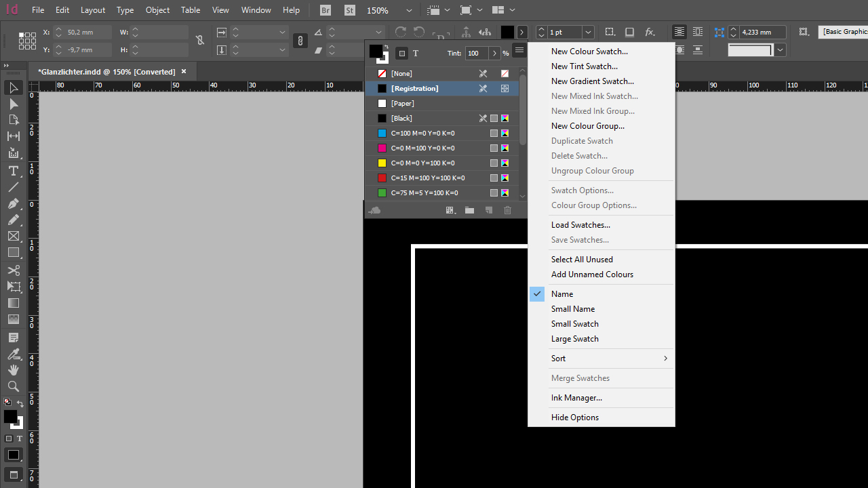Image resolution: width=868 pixels, height=488 pixels.
Task: Toggle formatting affects text button
Action: [416, 54]
